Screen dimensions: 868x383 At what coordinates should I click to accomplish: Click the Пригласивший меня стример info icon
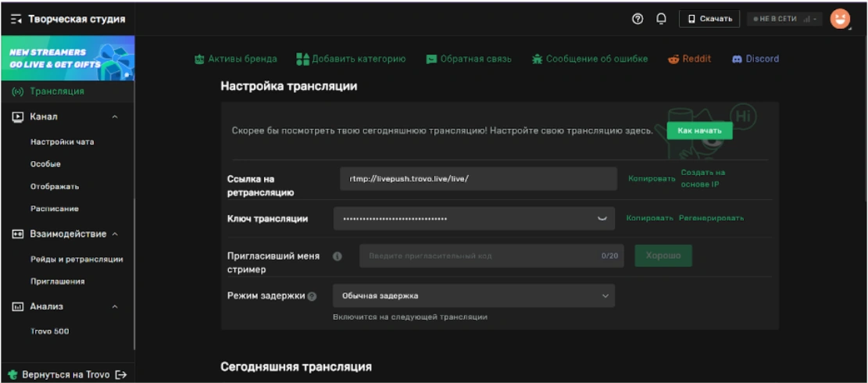coord(338,257)
